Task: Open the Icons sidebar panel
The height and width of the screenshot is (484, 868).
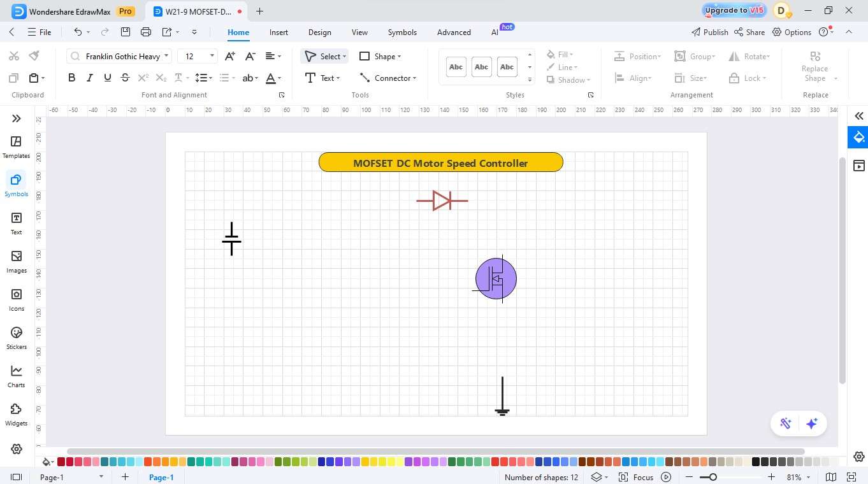Action: [16, 299]
